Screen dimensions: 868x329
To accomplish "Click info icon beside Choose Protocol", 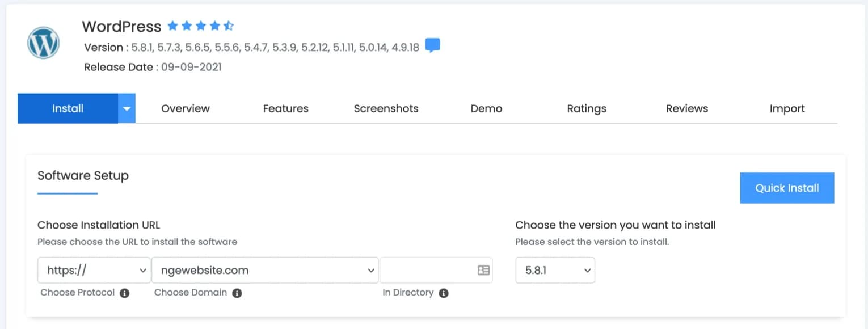I will tap(125, 293).
